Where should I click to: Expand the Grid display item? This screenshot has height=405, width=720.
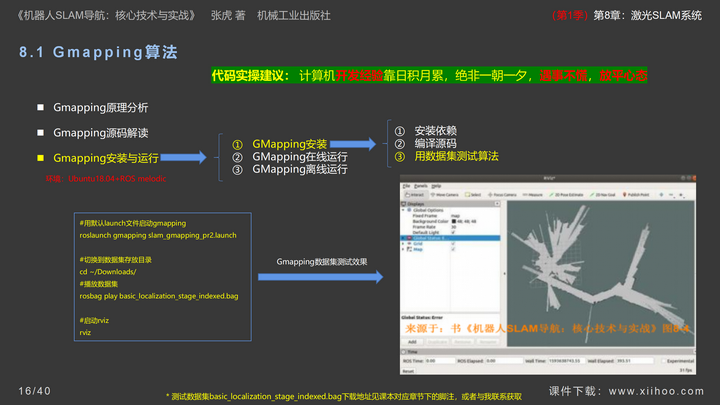click(404, 244)
